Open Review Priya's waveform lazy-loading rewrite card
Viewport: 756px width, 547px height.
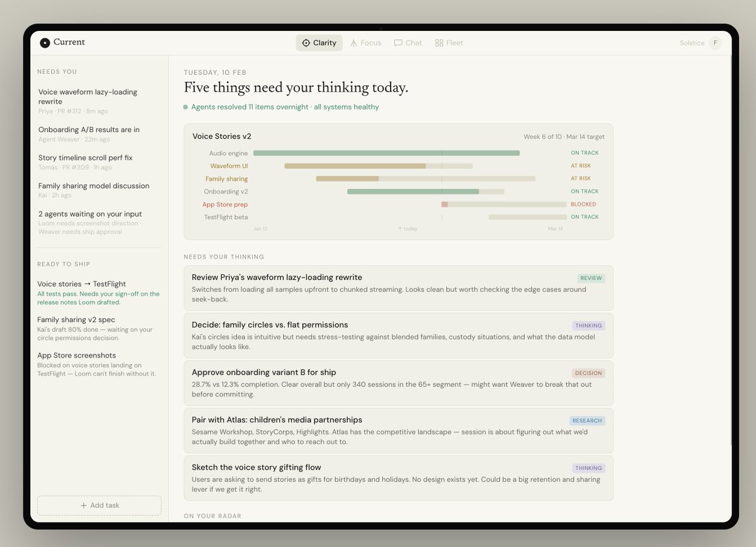[398, 288]
